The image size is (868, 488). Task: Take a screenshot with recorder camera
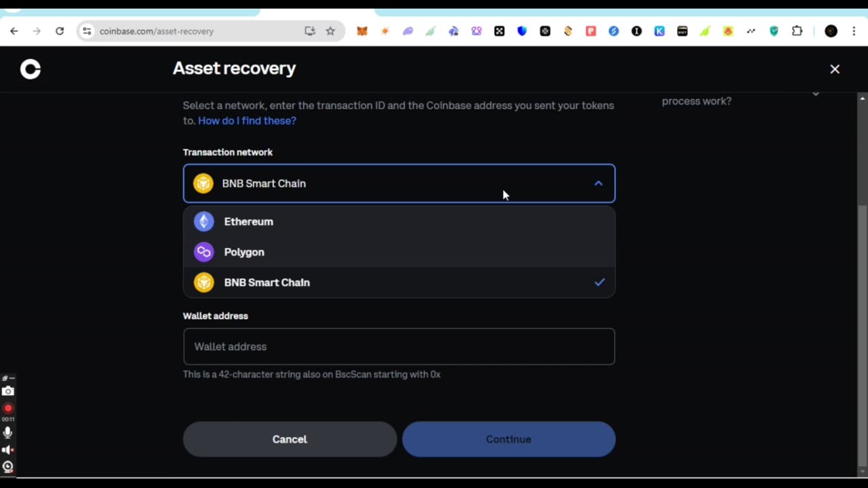click(8, 391)
